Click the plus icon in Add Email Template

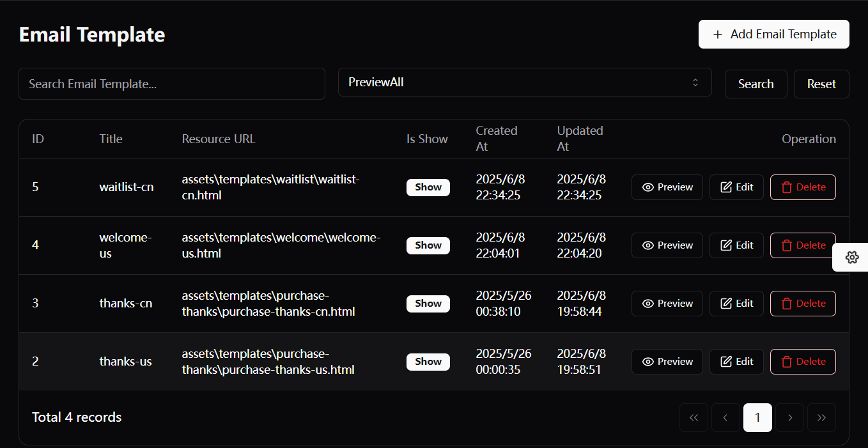point(718,35)
